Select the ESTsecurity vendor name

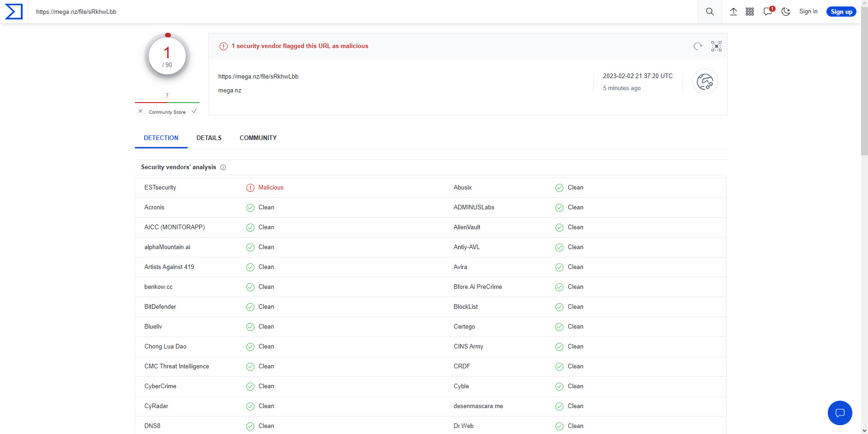coord(160,187)
